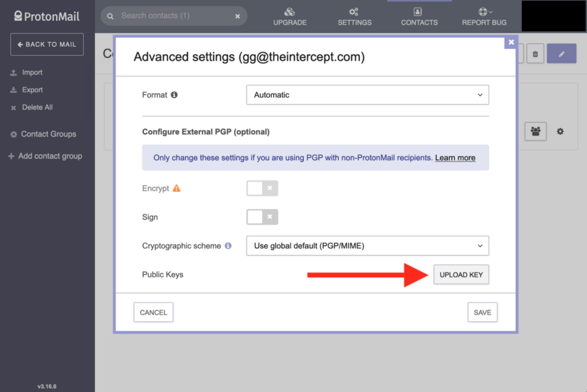The width and height of the screenshot is (587, 392).
Task: Click the contact group people icon
Action: [535, 131]
